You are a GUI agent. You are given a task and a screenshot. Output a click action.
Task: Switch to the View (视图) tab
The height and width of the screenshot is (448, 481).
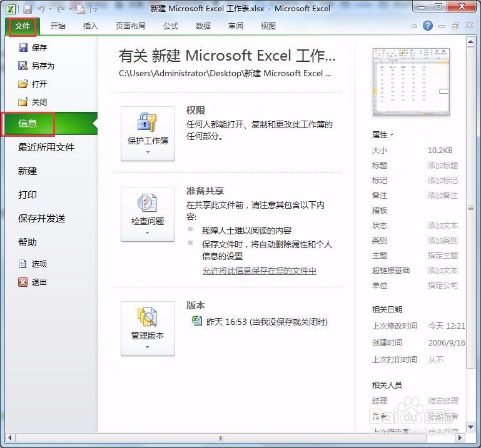coord(268,26)
